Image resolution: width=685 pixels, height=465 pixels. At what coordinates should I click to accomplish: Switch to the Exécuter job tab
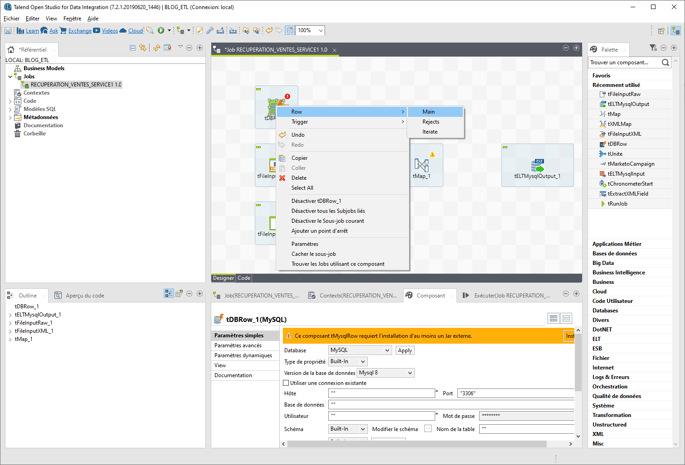[506, 295]
